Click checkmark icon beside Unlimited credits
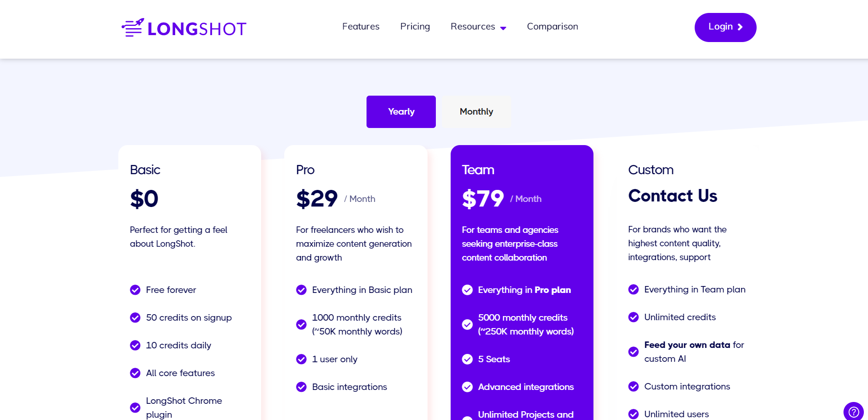The height and width of the screenshot is (420, 868). tap(633, 317)
